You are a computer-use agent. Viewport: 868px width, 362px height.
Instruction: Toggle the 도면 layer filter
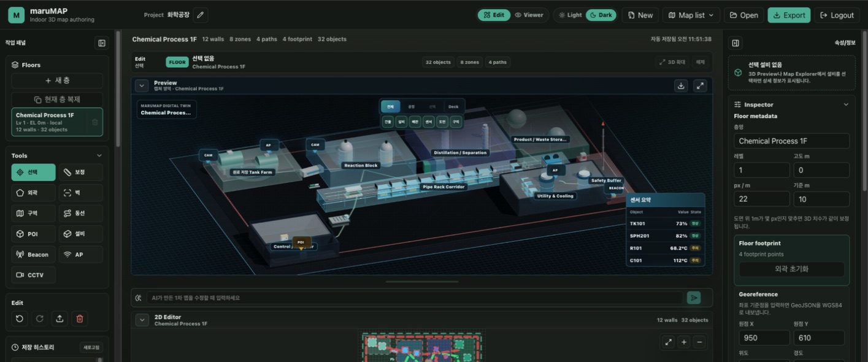tap(442, 121)
